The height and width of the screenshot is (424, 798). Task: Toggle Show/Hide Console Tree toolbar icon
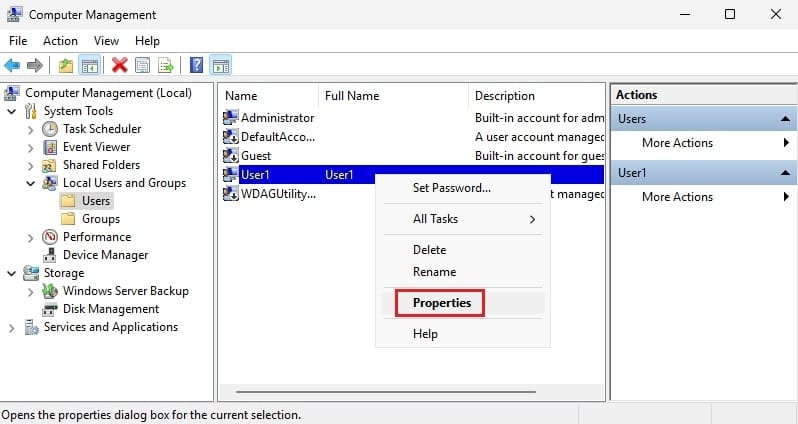(90, 65)
